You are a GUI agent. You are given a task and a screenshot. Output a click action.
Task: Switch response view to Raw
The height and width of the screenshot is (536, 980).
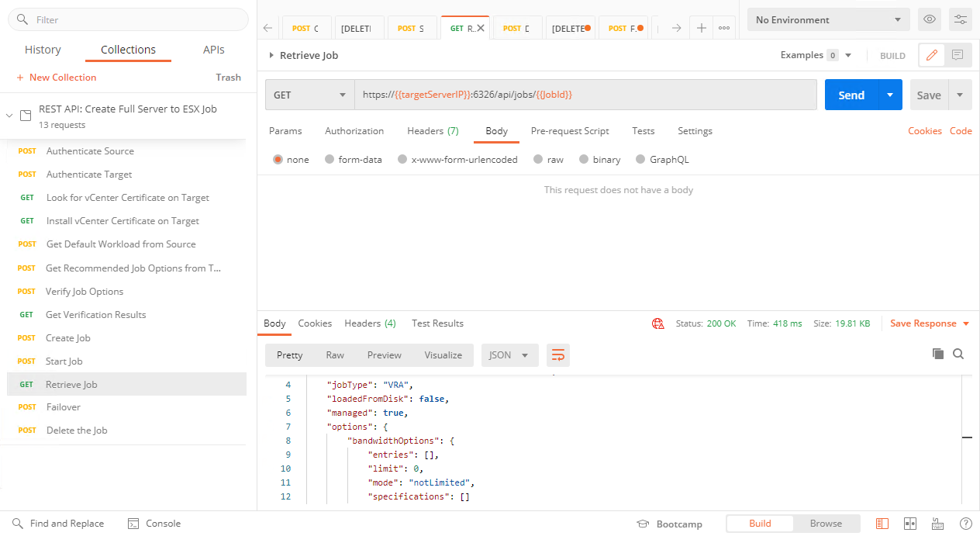click(x=335, y=355)
